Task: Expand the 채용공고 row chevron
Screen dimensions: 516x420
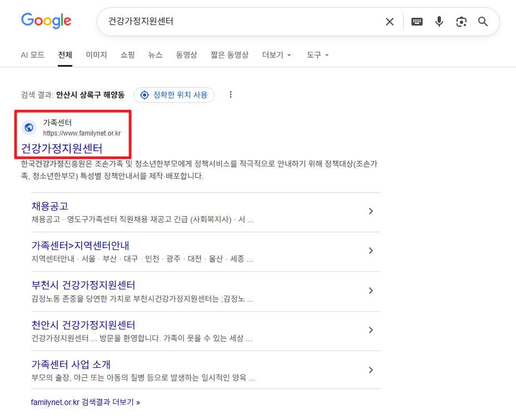Action: coord(371,211)
